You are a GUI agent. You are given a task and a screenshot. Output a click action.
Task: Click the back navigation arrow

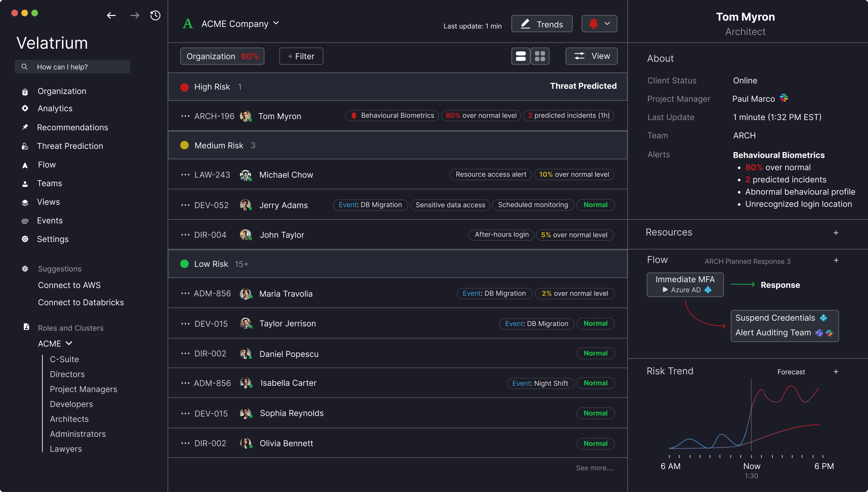111,15
